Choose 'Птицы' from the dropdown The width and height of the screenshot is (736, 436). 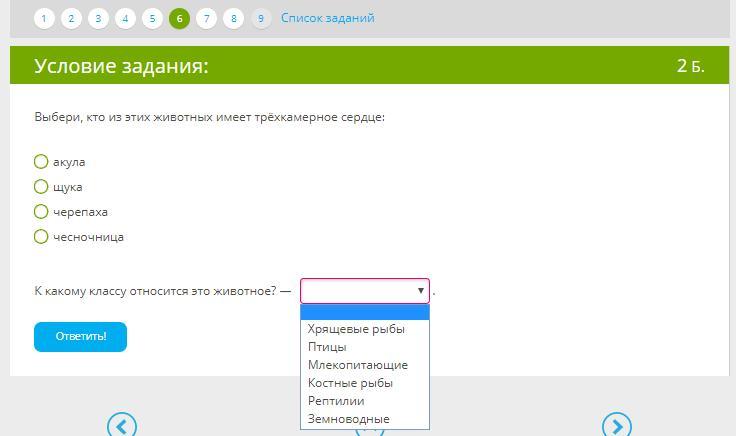pos(365,347)
